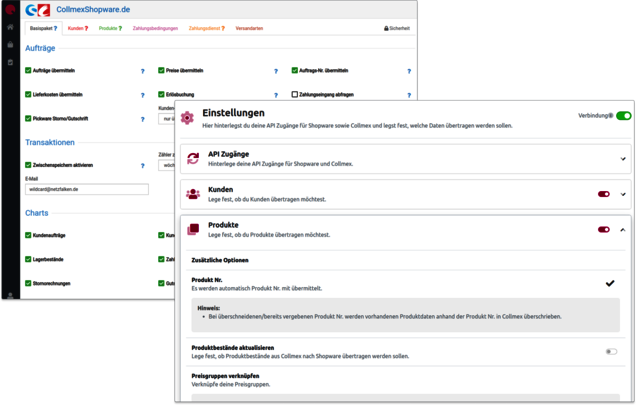636x405 pixels.
Task: Switch to the Produkte tab
Action: tap(110, 28)
